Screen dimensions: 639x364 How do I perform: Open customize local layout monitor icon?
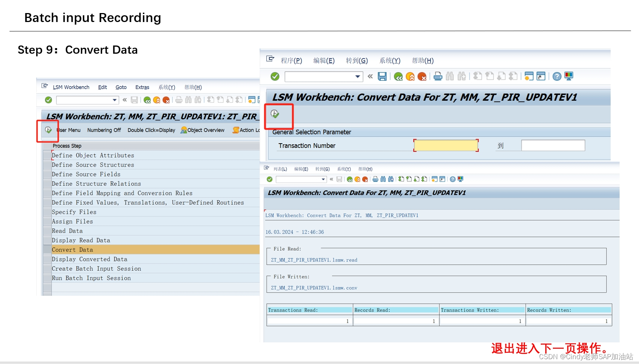pyautogui.click(x=568, y=76)
